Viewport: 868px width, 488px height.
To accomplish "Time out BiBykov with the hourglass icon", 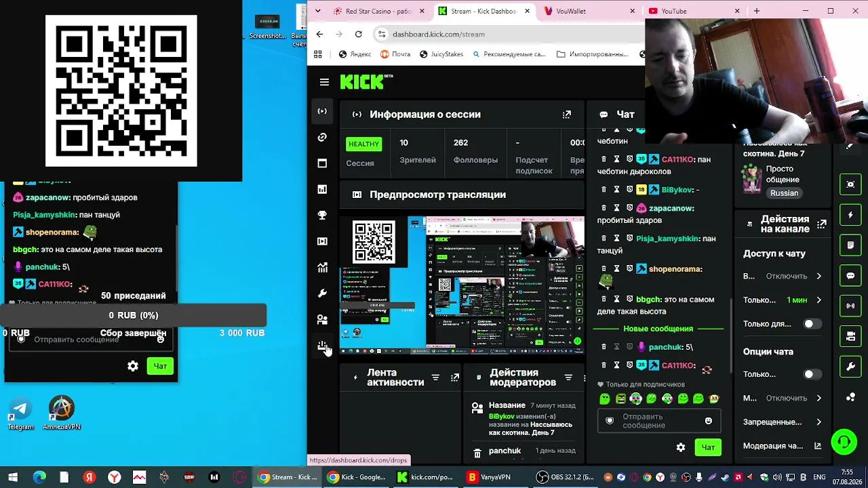I will [x=616, y=190].
